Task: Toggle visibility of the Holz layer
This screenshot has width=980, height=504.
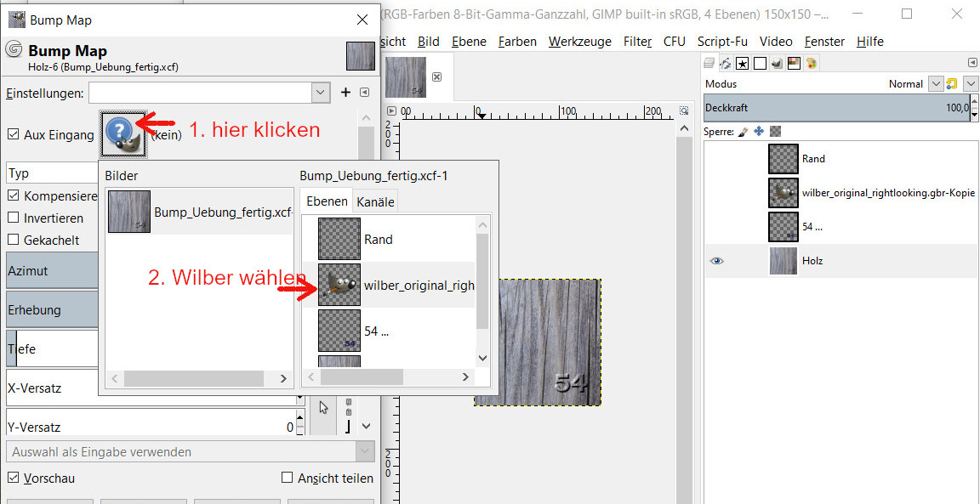Action: 716,261
